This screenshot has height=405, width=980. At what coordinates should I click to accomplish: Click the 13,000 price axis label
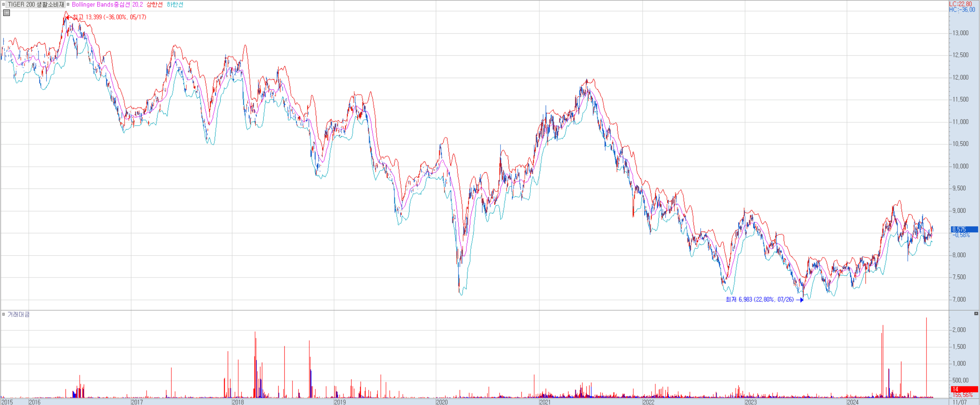click(961, 33)
